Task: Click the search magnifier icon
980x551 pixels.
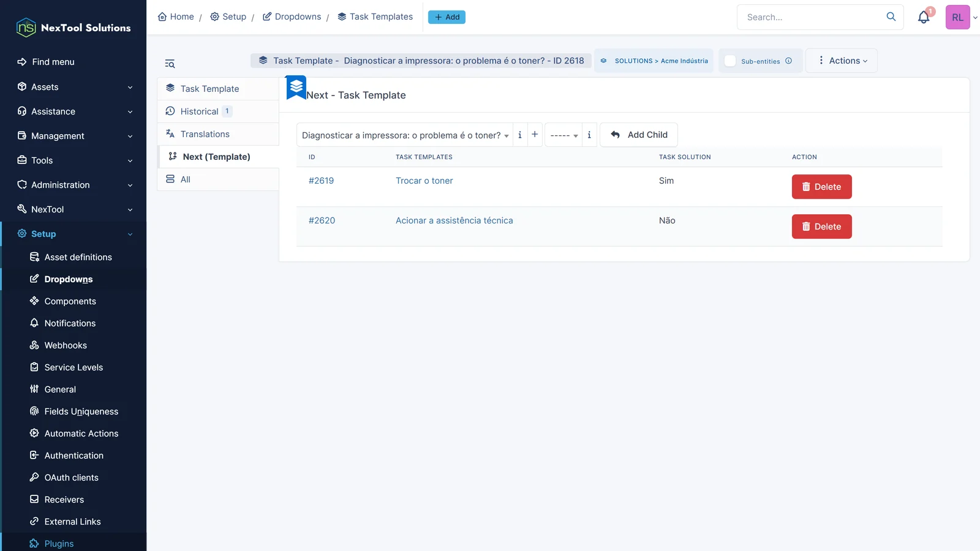Action: 891,17
